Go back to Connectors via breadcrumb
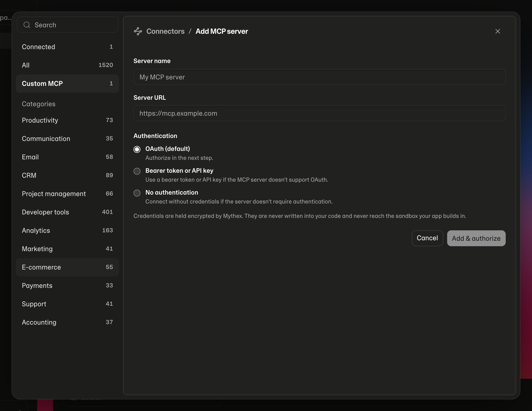 [x=165, y=31]
